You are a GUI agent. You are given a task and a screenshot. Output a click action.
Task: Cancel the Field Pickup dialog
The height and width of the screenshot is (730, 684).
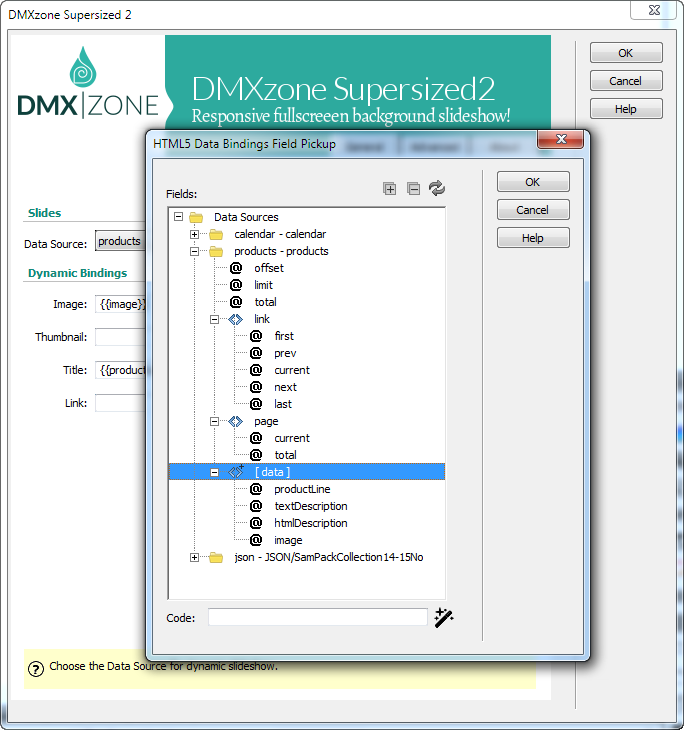click(533, 210)
